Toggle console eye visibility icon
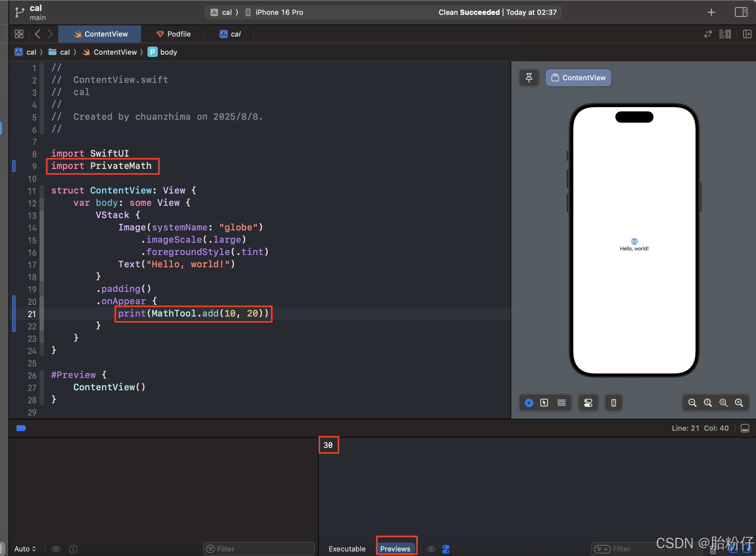 (x=431, y=549)
